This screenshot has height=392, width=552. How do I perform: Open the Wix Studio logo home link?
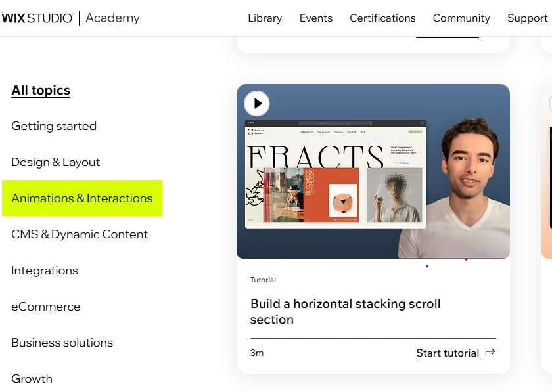click(37, 18)
